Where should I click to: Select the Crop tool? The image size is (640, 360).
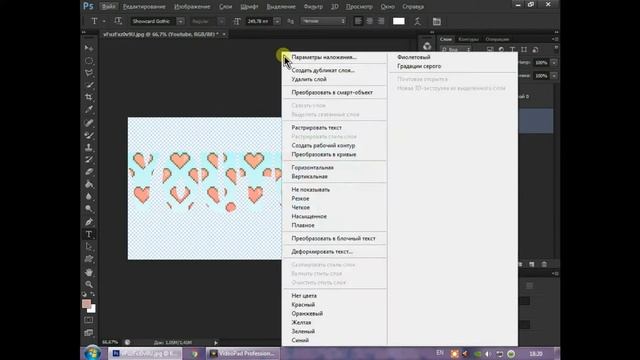[89, 97]
